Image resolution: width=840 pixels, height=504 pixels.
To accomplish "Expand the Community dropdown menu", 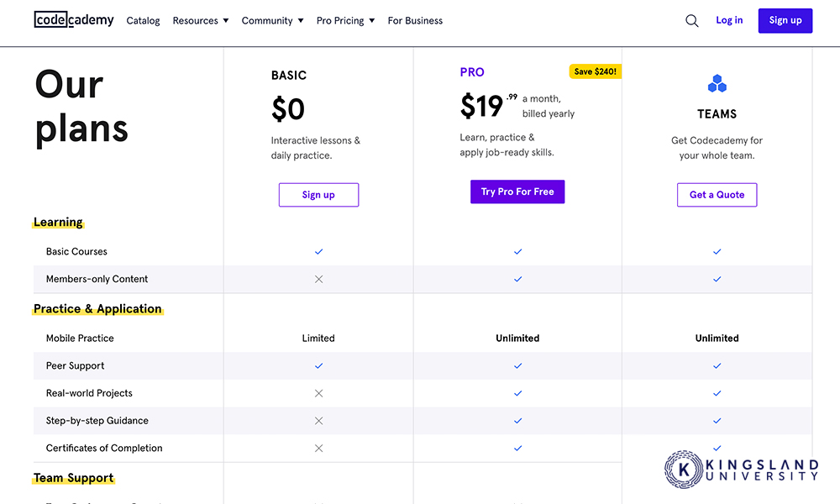I will point(272,21).
